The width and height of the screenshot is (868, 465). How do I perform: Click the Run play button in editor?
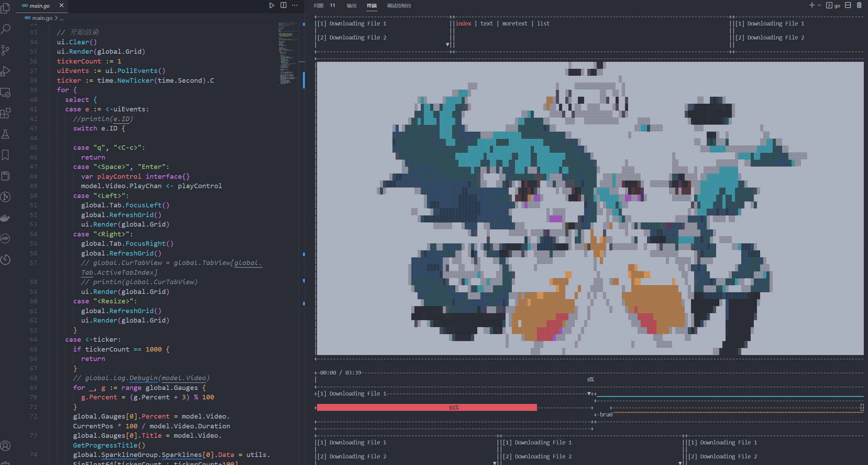coord(272,5)
